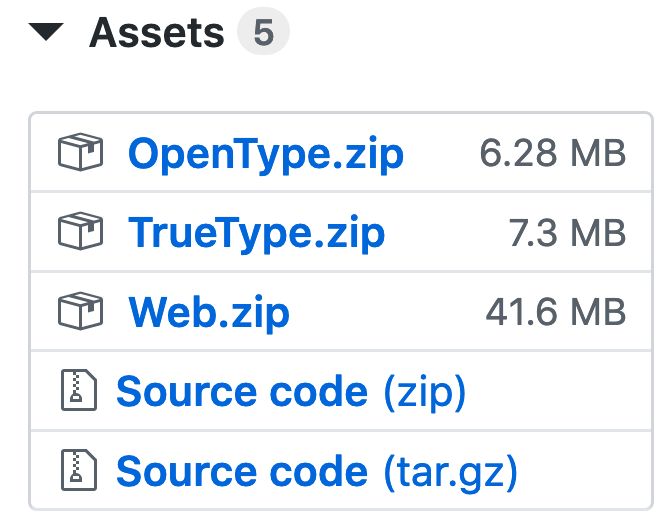Screen dimensions: 672x525
Task: Click the 41.6 MB file size
Action: tap(556, 312)
